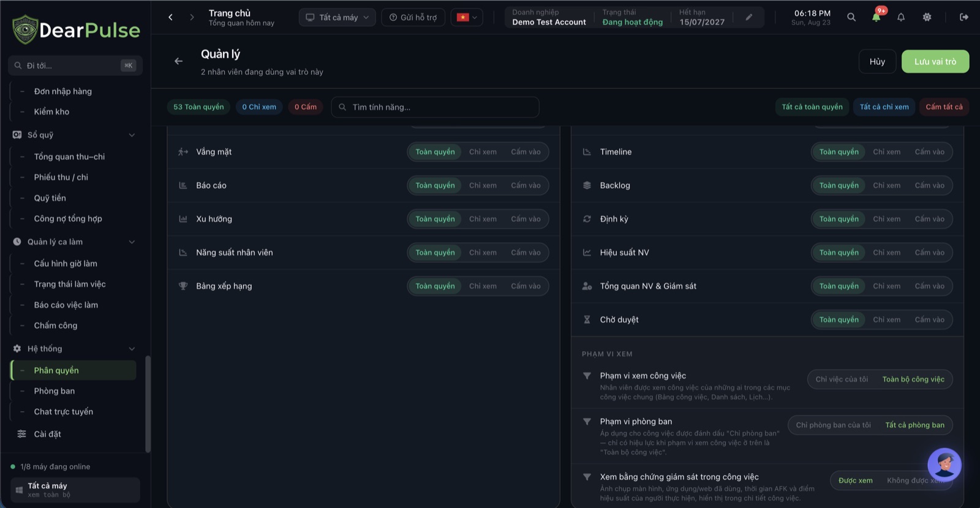Set Báo cáo to Cấm vào
Image resolution: width=980 pixels, height=508 pixels.
tap(526, 186)
